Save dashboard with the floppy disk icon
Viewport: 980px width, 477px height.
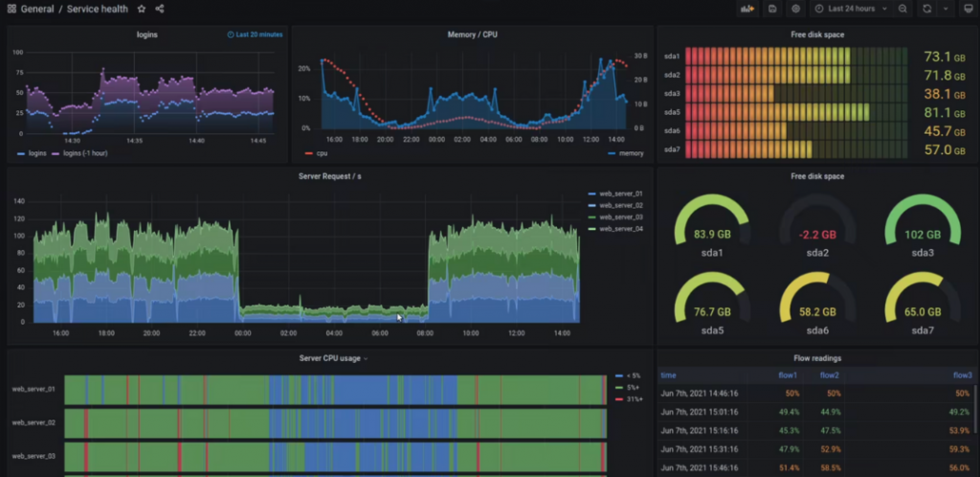pos(772,9)
